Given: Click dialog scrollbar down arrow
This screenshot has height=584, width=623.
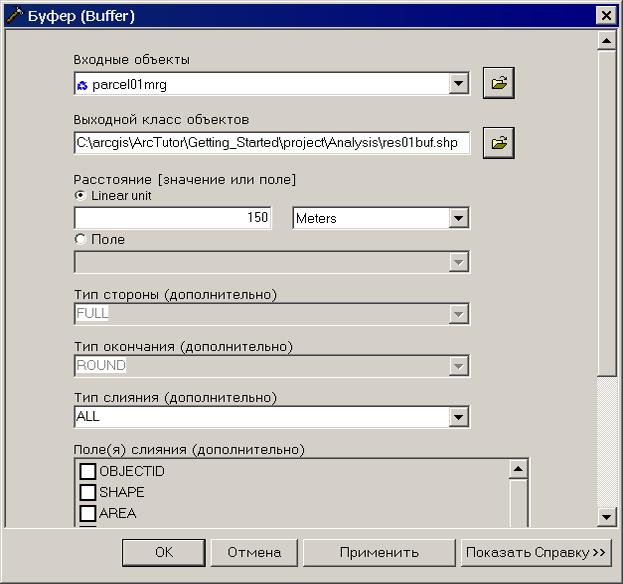Looking at the screenshot, I should [x=607, y=517].
